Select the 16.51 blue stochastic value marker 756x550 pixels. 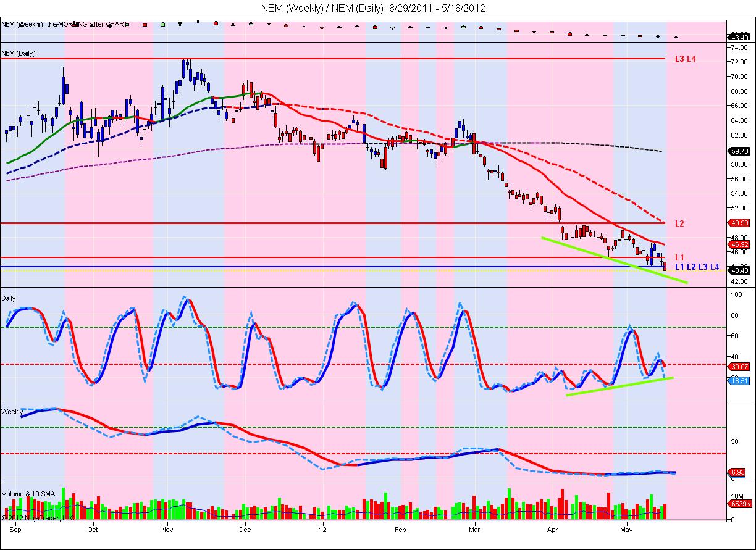point(740,381)
